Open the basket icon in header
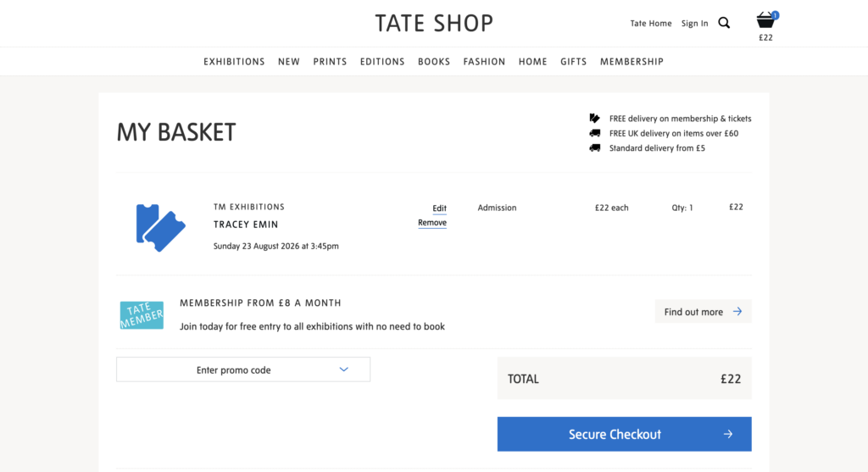This screenshot has height=472, width=868. (x=765, y=20)
